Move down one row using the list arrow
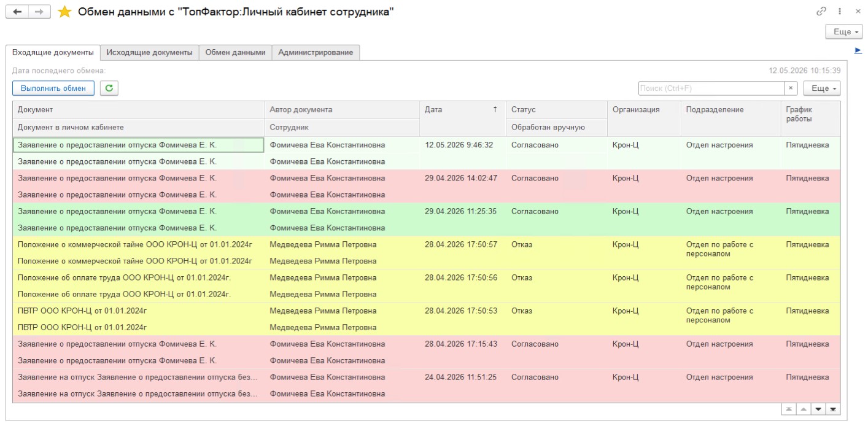 (818, 409)
